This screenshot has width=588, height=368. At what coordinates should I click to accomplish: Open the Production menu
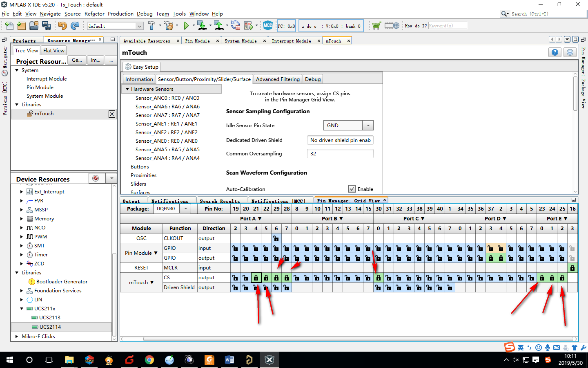120,13
